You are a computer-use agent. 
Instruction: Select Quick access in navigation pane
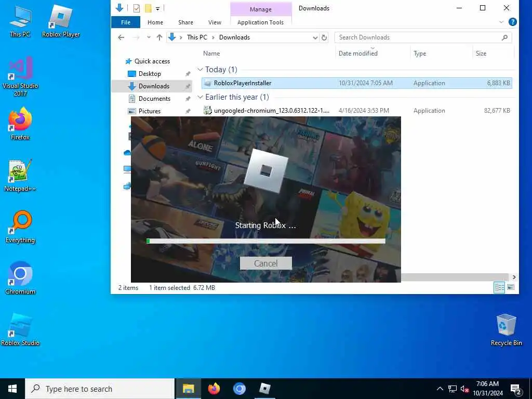pos(152,61)
